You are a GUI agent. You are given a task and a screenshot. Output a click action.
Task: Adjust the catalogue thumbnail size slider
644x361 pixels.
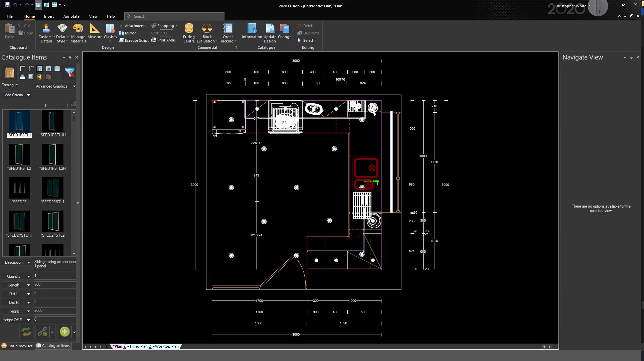[46, 105]
